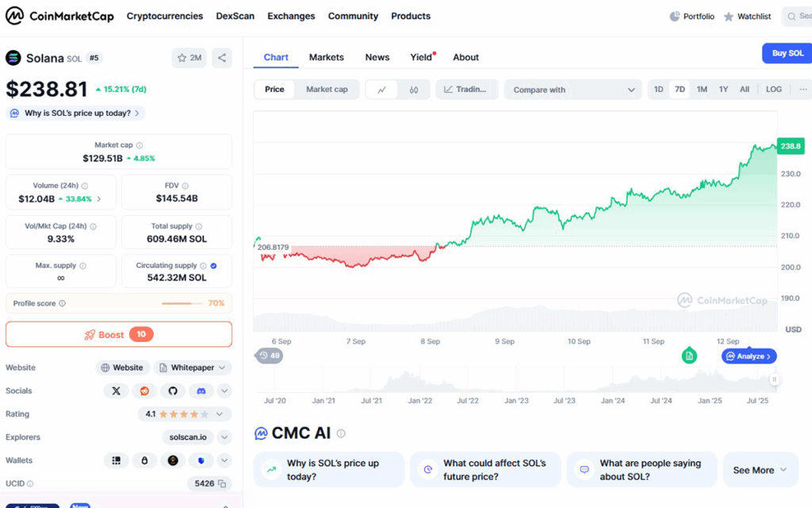Open the GitHub social icon
Image resolution: width=812 pixels, height=508 pixels.
pyautogui.click(x=173, y=391)
